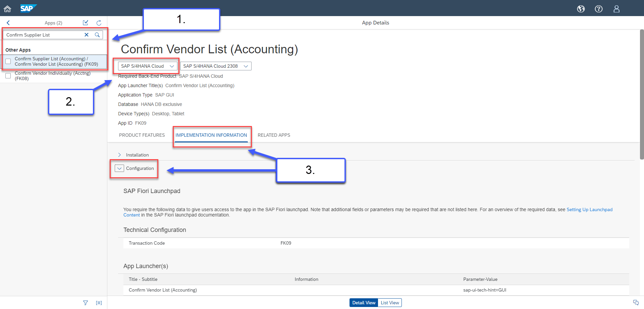Open the user profile icon
The image size is (644, 309).
click(x=616, y=9)
